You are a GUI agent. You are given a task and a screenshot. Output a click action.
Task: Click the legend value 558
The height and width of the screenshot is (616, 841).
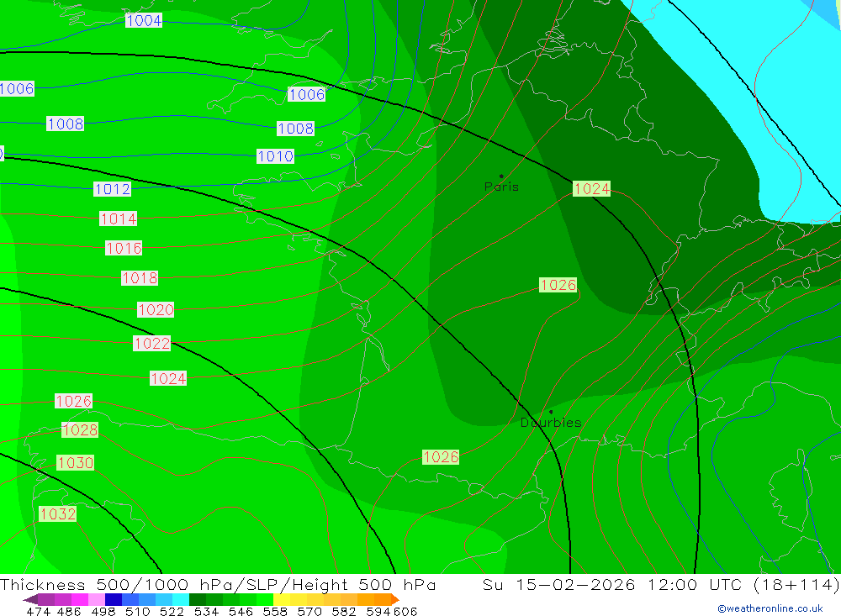[x=275, y=611]
